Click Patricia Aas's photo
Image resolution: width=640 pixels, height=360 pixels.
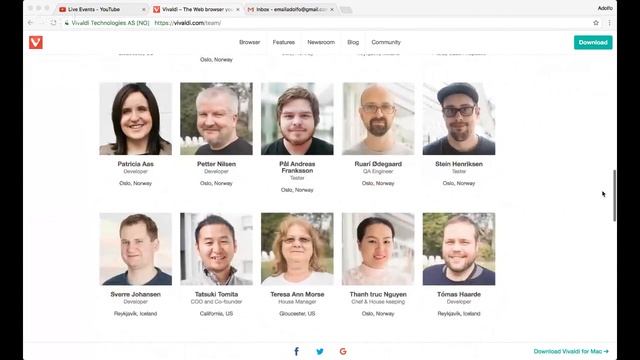tap(136, 119)
